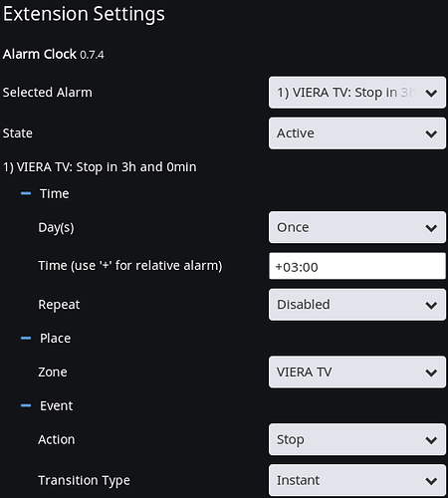448x498 pixels.
Task: Click the Repeat dropdown chevron arrow
Action: tap(431, 306)
